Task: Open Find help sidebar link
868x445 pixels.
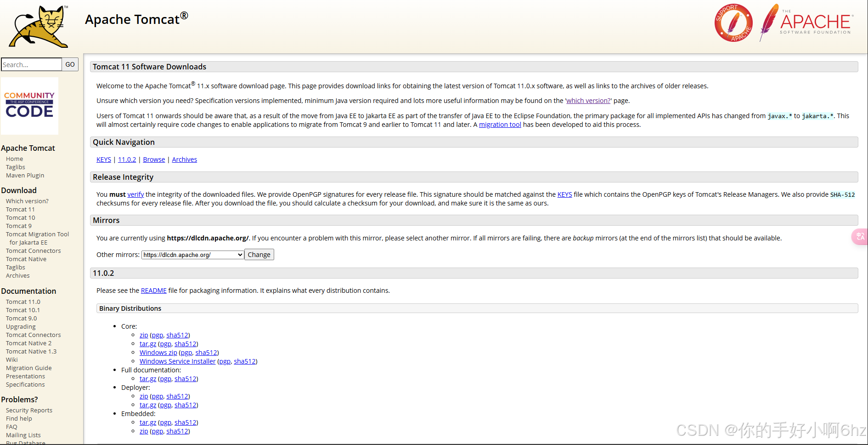Action: 19,418
